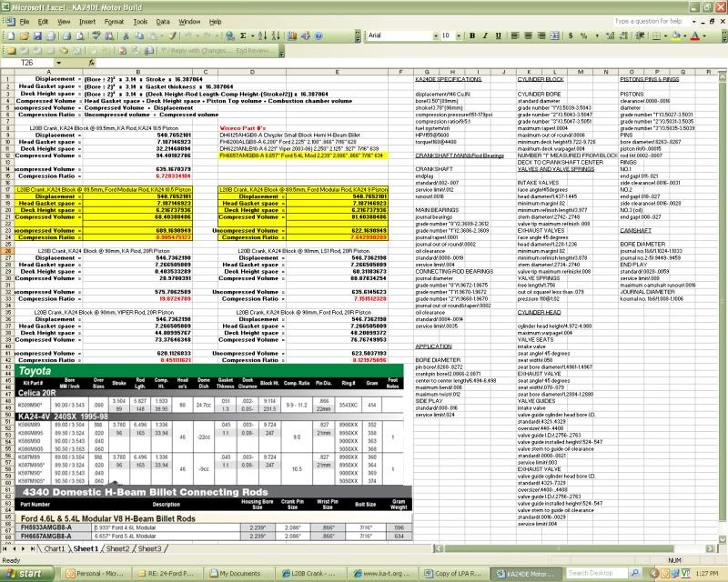The image size is (728, 582).
Task: Expand the Name Box dropdown arrow
Action: click(58, 63)
